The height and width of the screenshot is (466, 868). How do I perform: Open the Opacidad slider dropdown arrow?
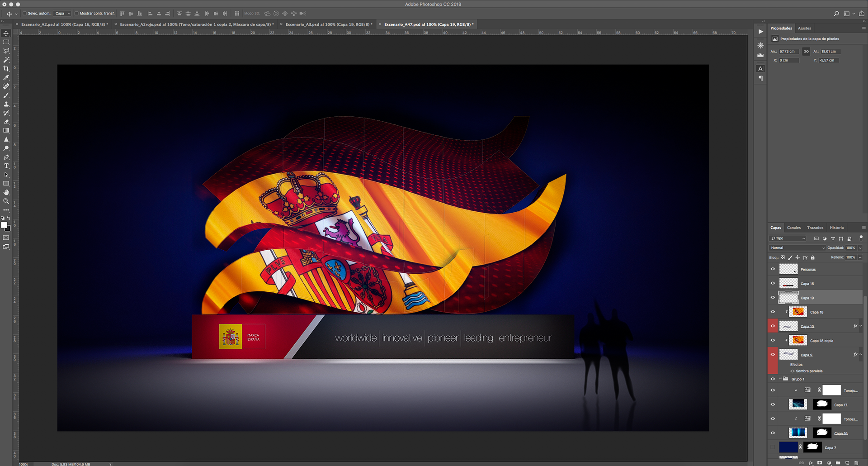pos(860,248)
